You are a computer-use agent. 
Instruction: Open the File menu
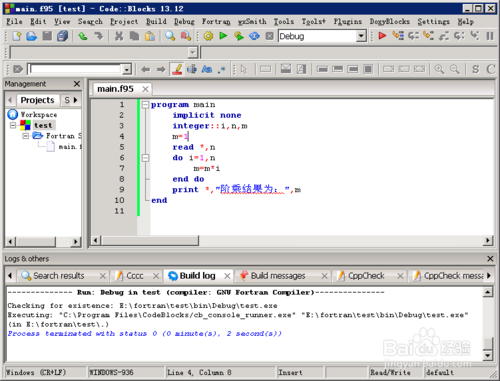[14, 22]
